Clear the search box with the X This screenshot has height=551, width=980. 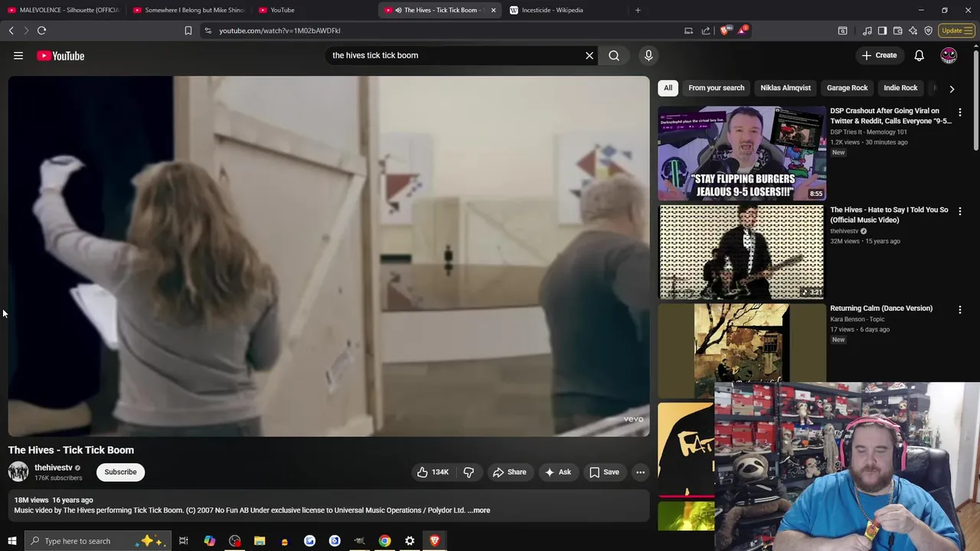(x=590, y=55)
